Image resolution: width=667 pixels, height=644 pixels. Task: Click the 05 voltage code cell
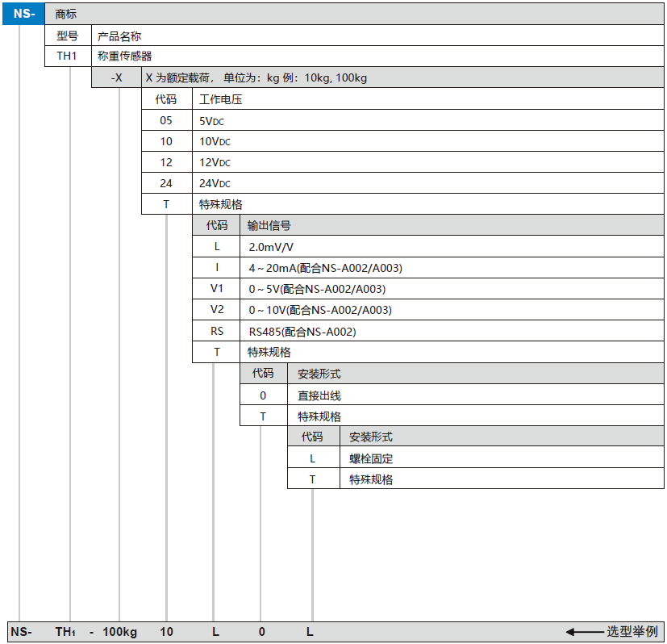166,120
